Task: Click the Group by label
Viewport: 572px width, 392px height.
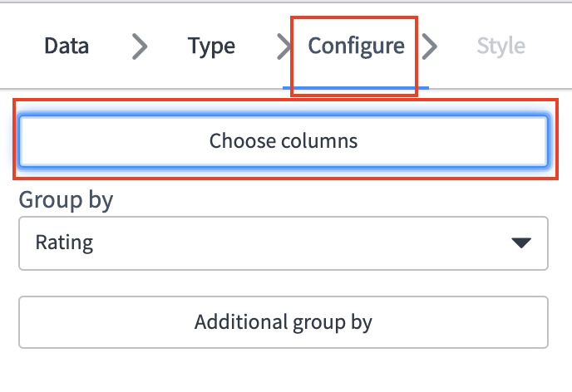Action: [66, 199]
